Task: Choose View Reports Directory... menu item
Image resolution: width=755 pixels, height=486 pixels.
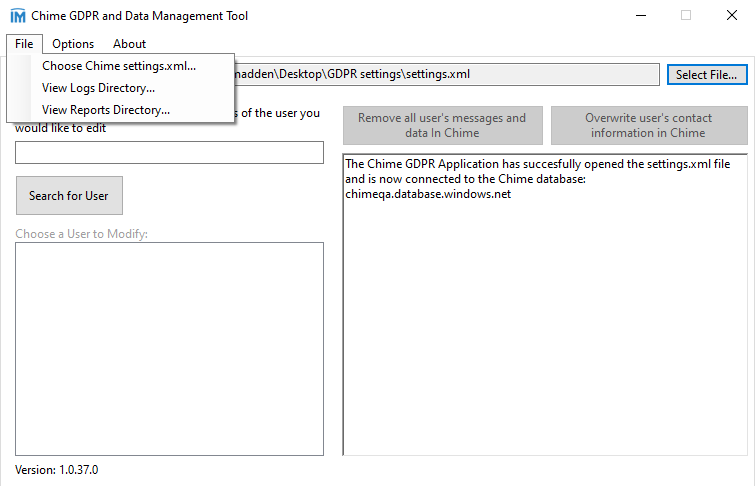Action: [106, 110]
